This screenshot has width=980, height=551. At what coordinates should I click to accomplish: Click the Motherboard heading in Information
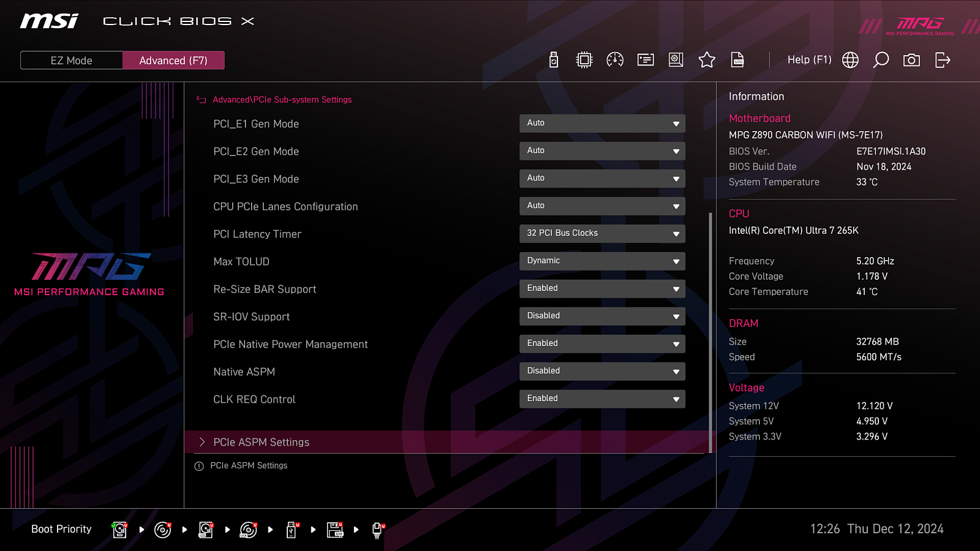point(759,118)
